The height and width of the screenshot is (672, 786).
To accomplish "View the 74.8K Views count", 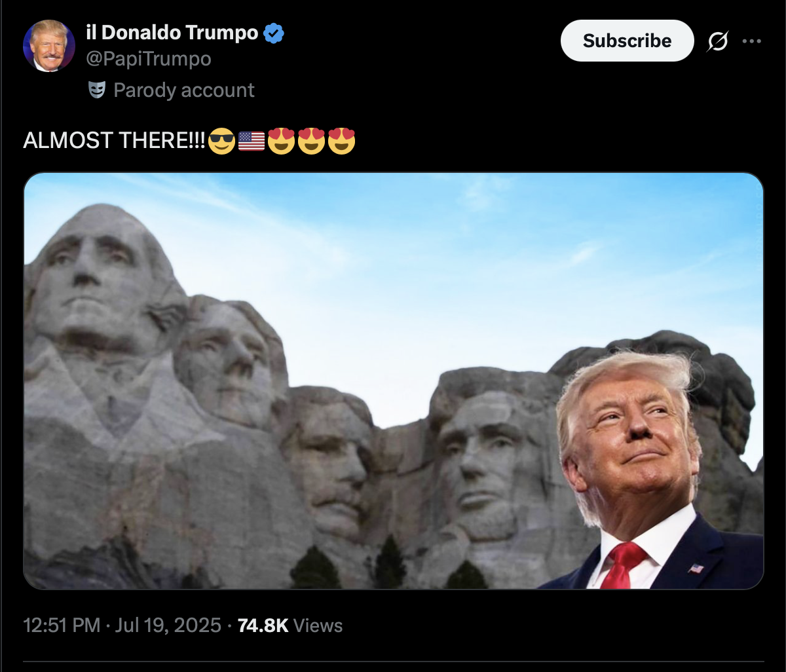I will pyautogui.click(x=290, y=625).
